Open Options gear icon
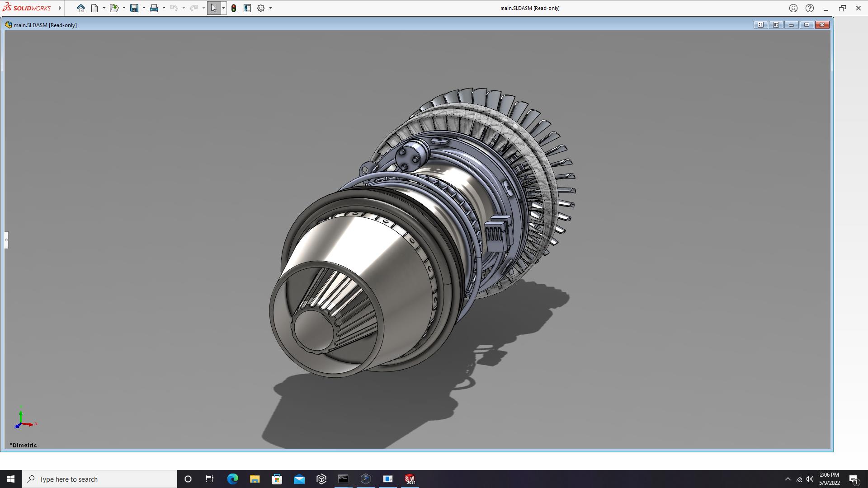The image size is (868, 488). point(261,8)
